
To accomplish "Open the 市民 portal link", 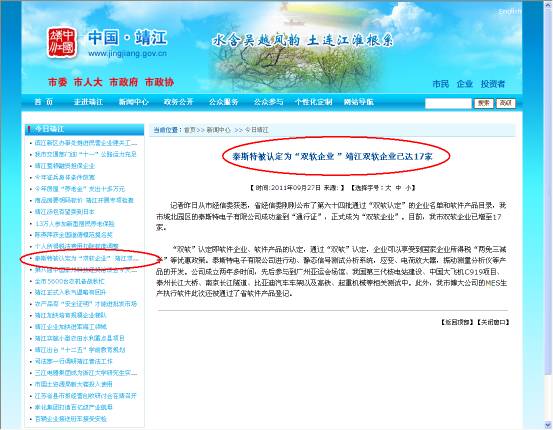I will pyautogui.click(x=440, y=84).
